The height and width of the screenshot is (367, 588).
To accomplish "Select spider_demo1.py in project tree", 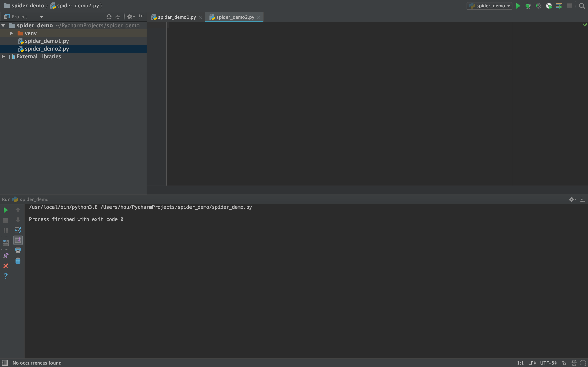I will point(47,41).
